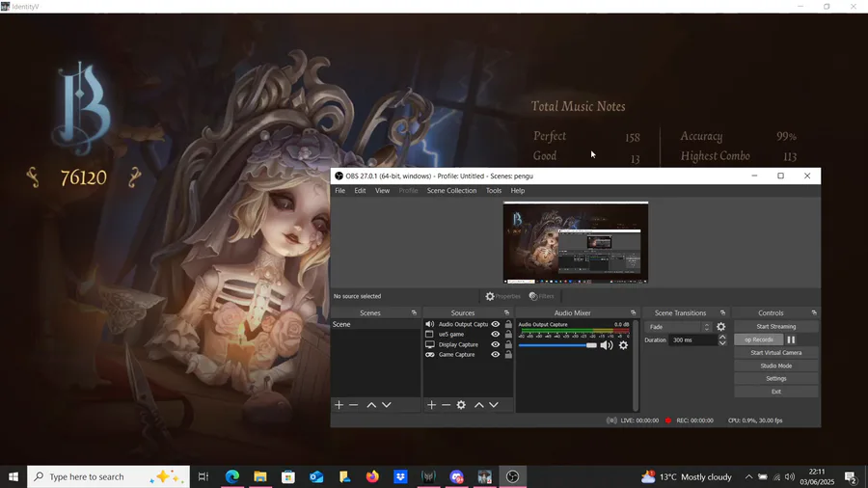The height and width of the screenshot is (488, 868).
Task: Pause the recording with the pause button
Action: pyautogui.click(x=791, y=339)
